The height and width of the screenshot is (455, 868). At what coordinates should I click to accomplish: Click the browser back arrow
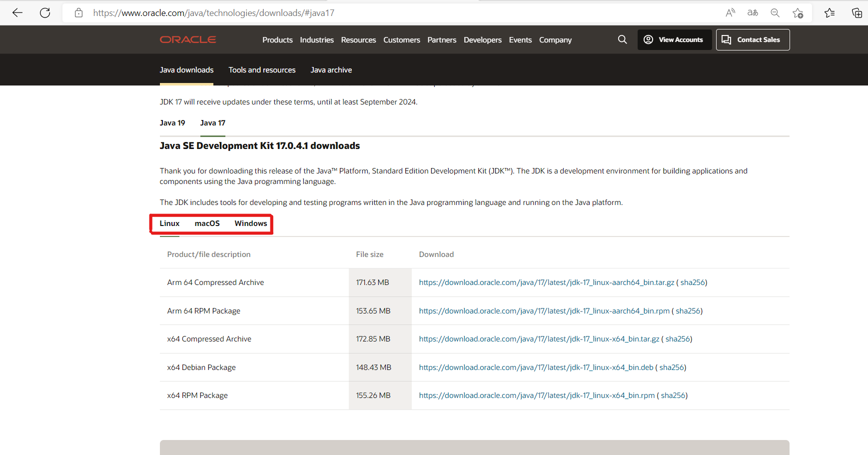pos(17,12)
